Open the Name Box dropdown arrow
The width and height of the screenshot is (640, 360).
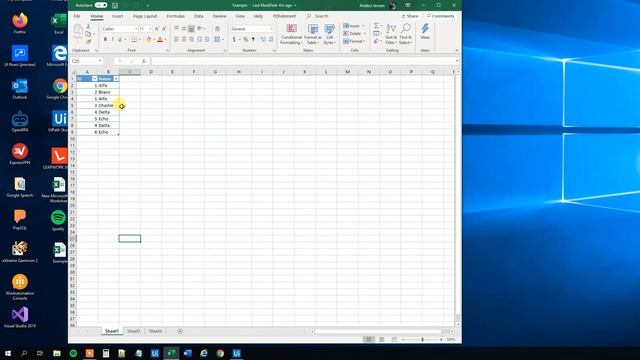100,61
